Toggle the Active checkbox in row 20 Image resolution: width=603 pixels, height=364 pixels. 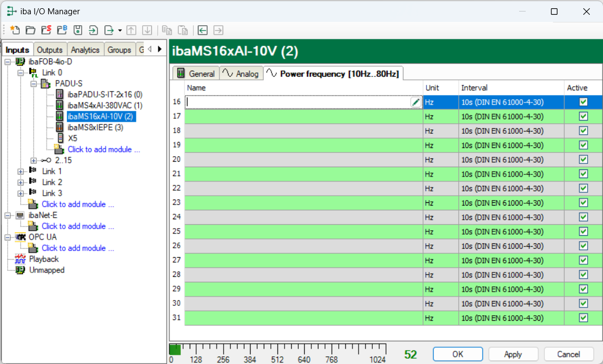pyautogui.click(x=583, y=160)
